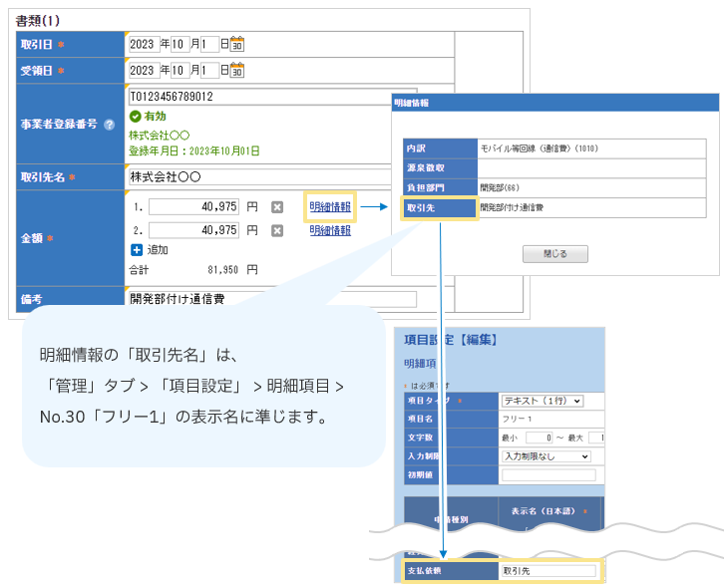Click the 文字数 最小 input field
724x588 pixels.
(539, 438)
